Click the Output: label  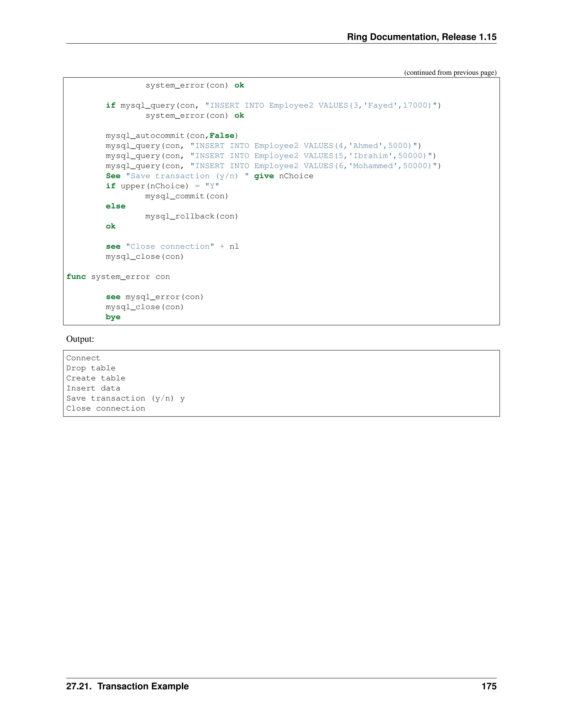pos(80,339)
